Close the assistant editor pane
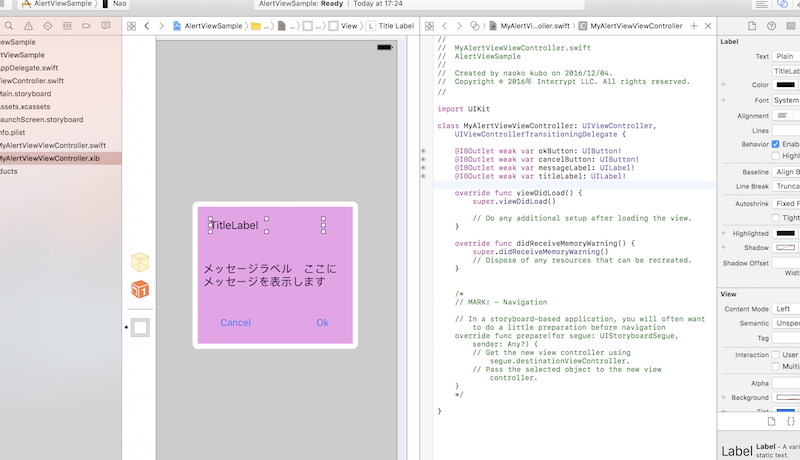This screenshot has width=800, height=460. tap(708, 25)
